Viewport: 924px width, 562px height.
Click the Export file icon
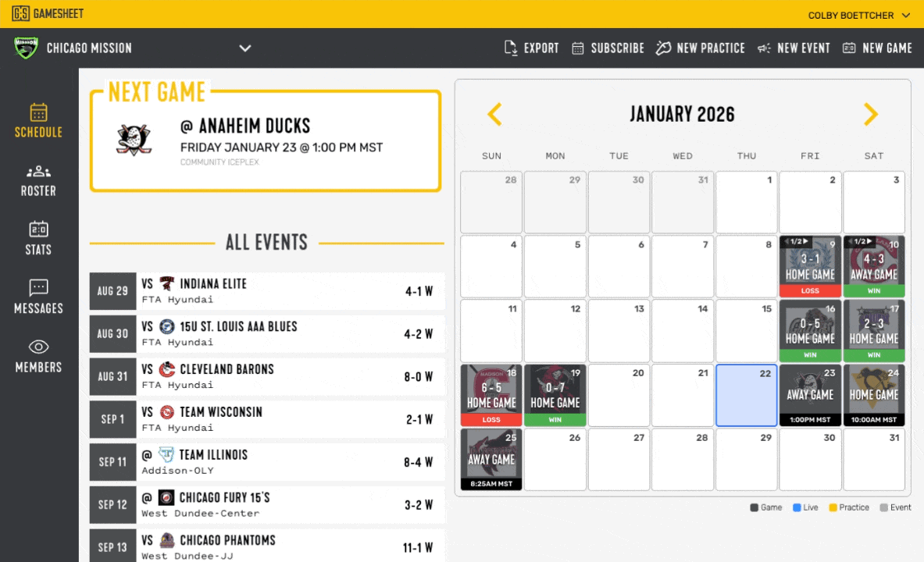pos(510,48)
